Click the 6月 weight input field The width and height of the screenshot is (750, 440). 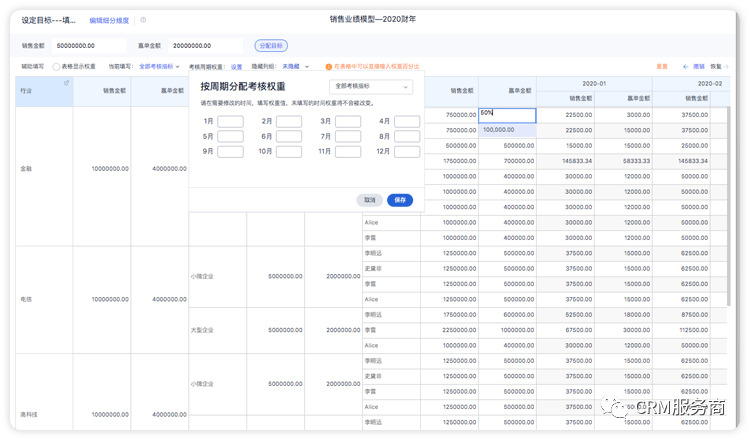[289, 137]
